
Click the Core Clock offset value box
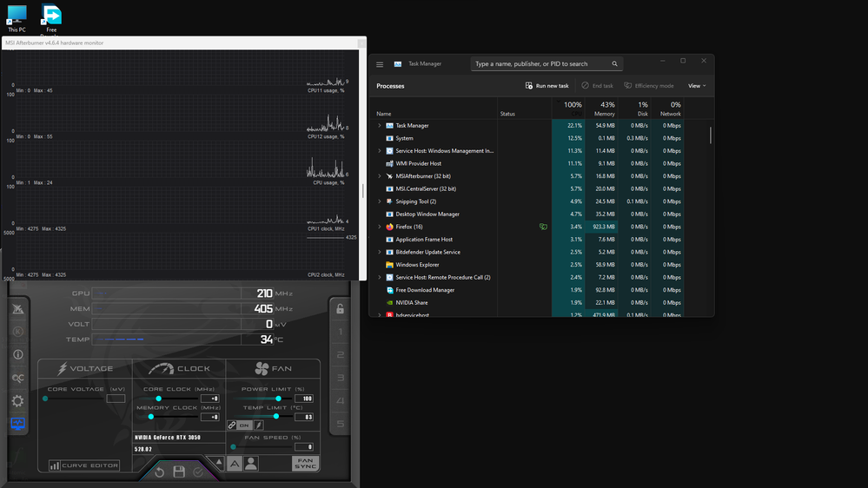click(x=210, y=399)
